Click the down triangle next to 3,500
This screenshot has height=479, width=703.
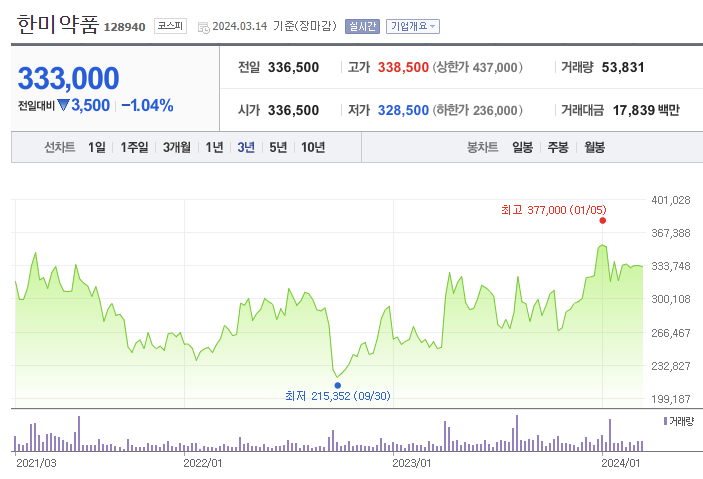tap(64, 105)
